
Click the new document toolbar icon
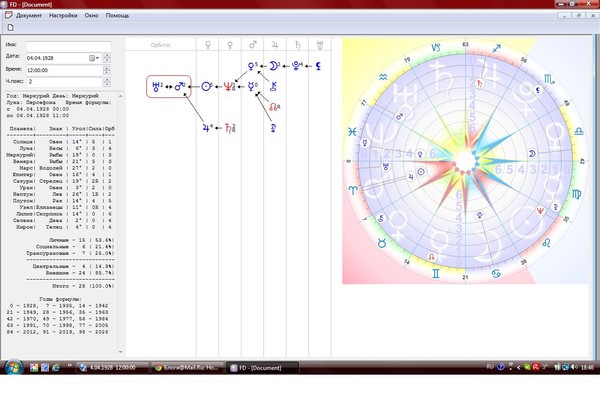point(10,27)
